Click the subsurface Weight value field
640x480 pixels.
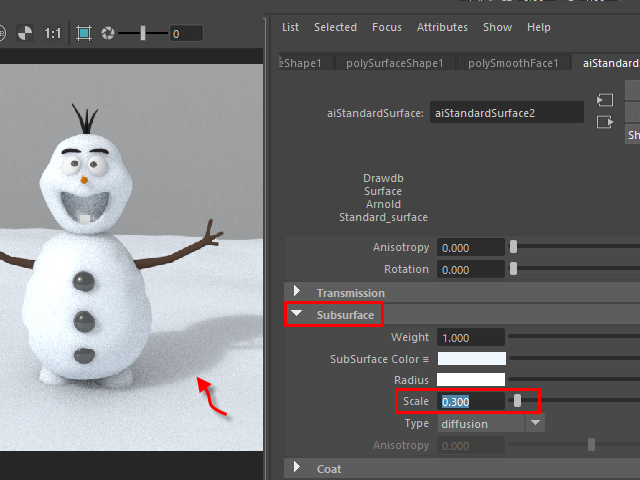[470, 338]
